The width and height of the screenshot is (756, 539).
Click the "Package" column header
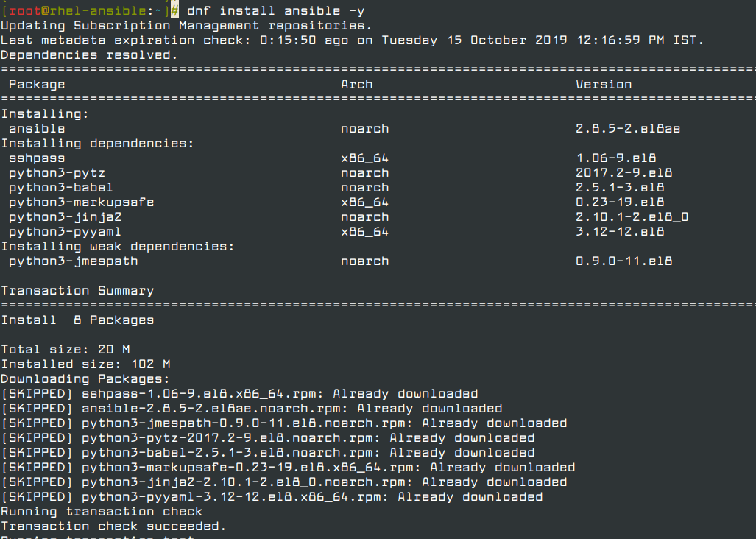click(37, 84)
